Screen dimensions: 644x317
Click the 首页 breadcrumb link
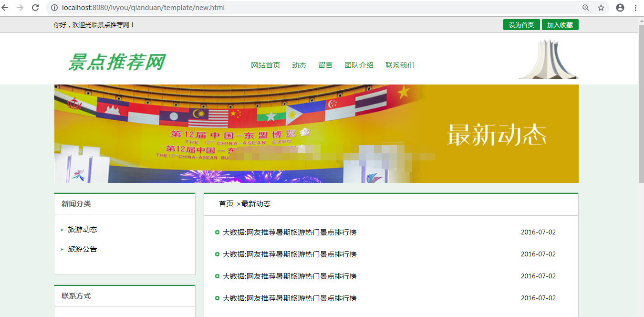pyautogui.click(x=226, y=204)
